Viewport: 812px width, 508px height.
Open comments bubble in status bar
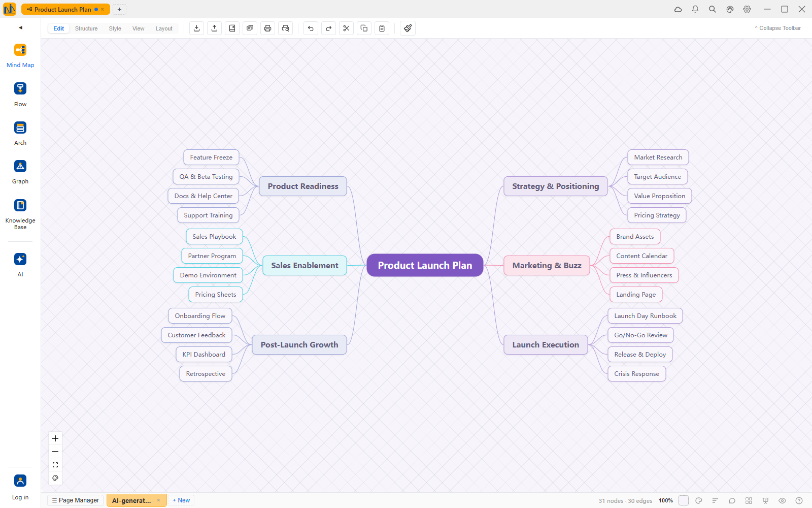732,500
